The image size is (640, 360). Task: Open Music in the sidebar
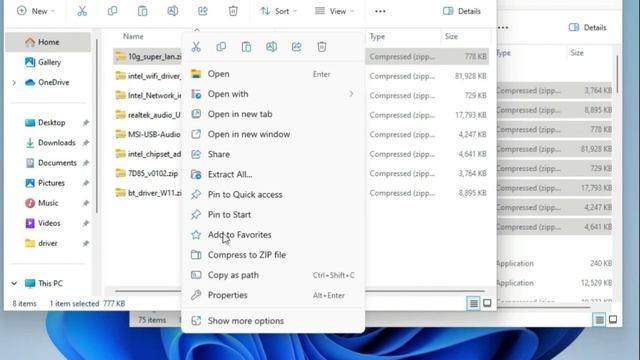pos(48,203)
